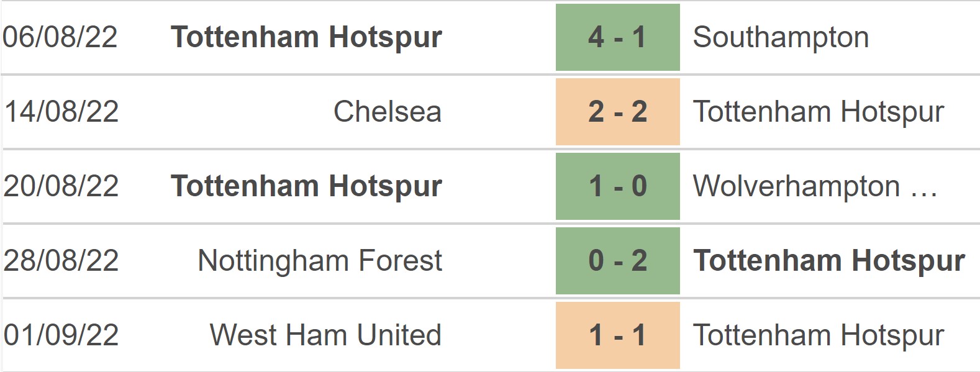Screen dimensions: 980x372
Task: Select the 28/08/22 date cell
Action: click(61, 261)
